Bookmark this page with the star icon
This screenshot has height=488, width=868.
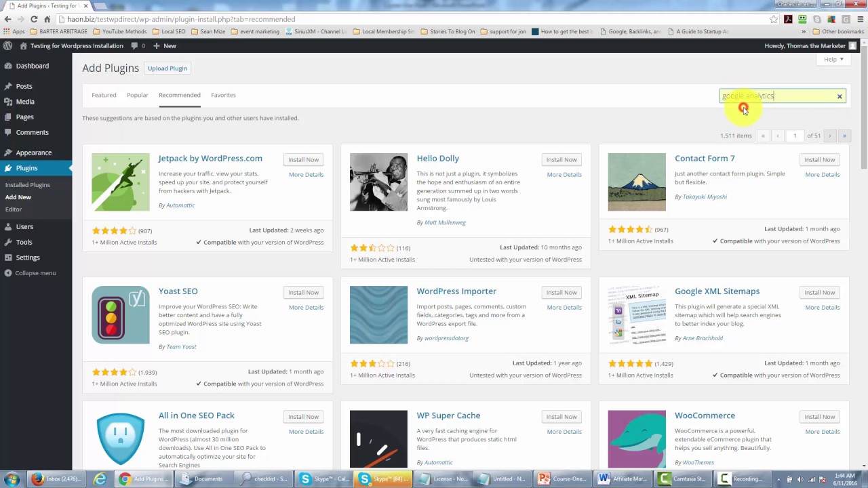[x=774, y=19]
